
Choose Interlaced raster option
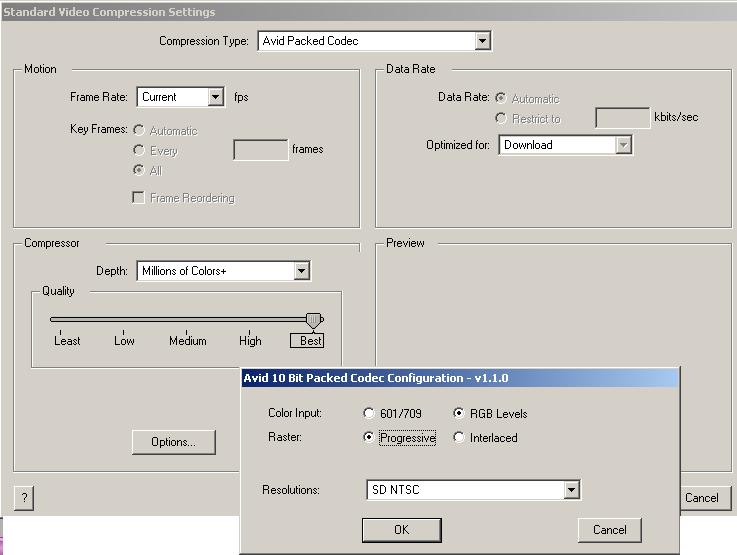click(x=458, y=438)
